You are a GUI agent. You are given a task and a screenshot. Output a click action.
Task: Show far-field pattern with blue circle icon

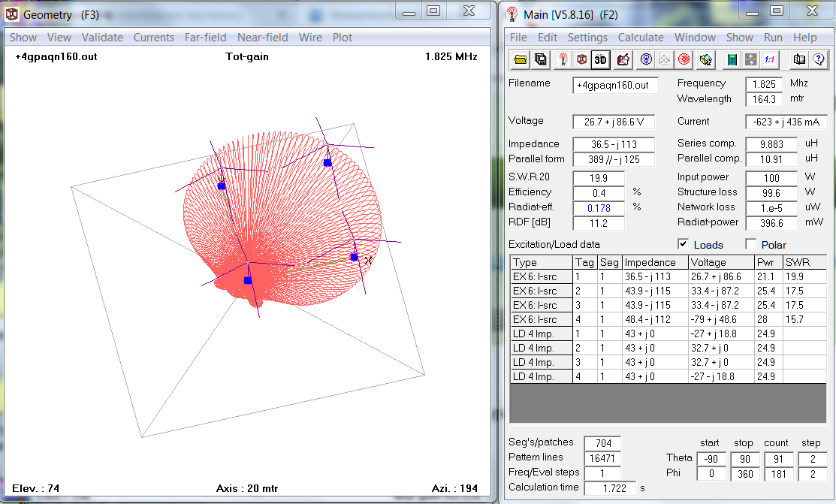pyautogui.click(x=646, y=60)
